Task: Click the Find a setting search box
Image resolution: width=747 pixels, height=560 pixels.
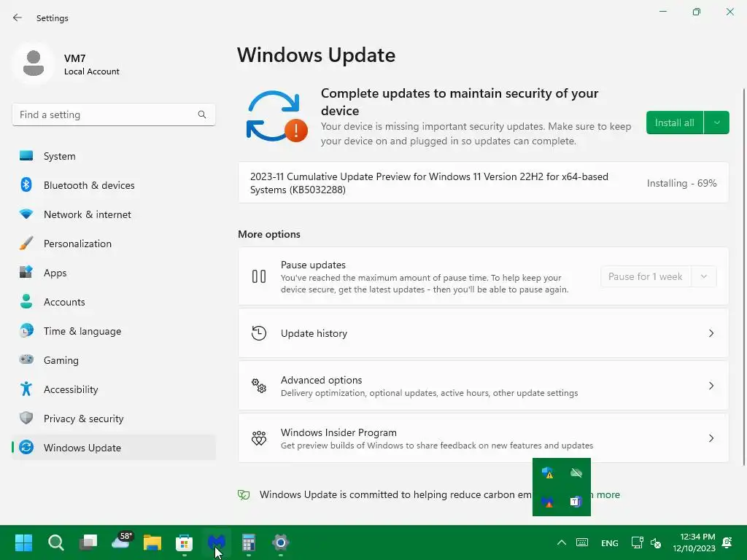Action: (113, 114)
